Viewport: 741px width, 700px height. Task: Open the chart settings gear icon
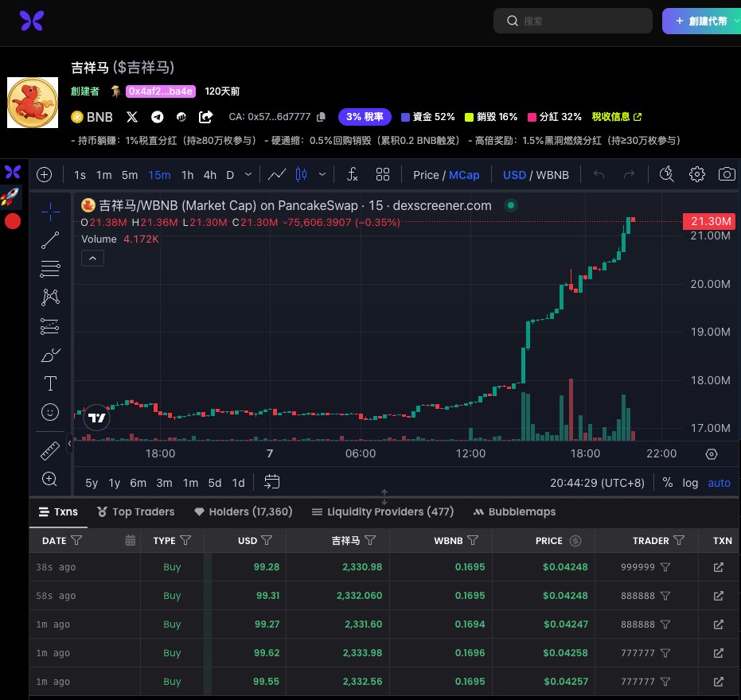tap(697, 175)
